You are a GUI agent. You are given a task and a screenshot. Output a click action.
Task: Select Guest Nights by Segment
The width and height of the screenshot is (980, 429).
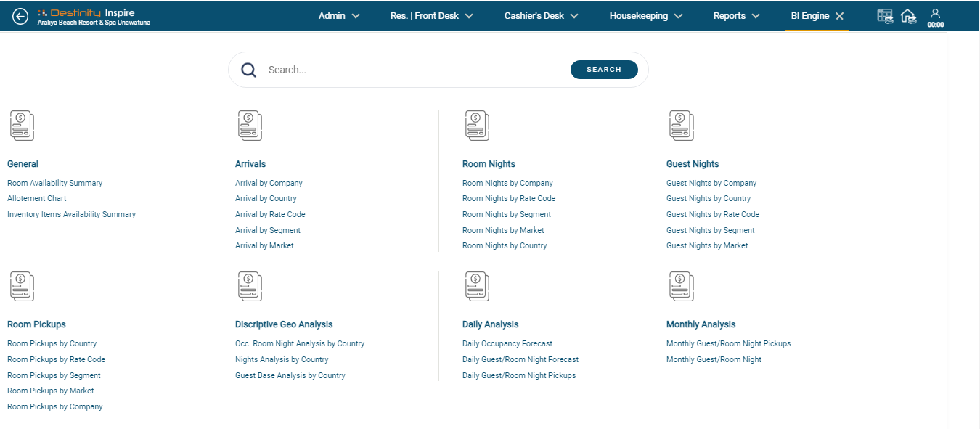711,230
